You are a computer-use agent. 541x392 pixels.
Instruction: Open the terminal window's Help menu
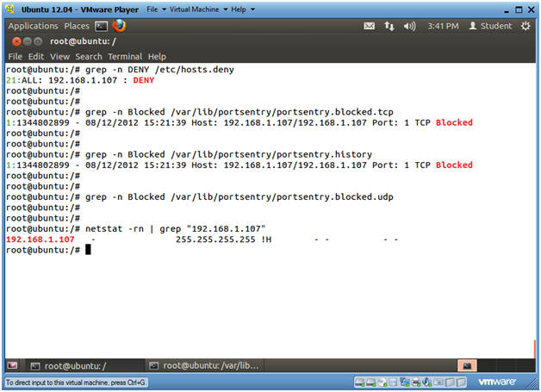point(157,57)
